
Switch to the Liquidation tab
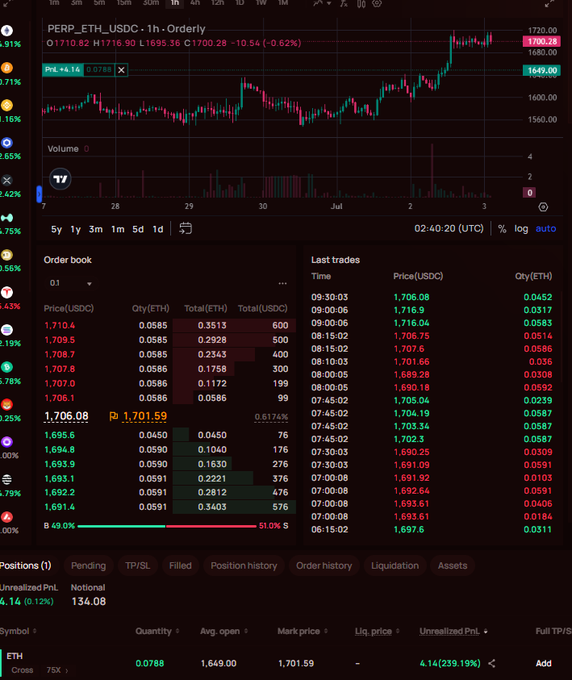pos(395,566)
